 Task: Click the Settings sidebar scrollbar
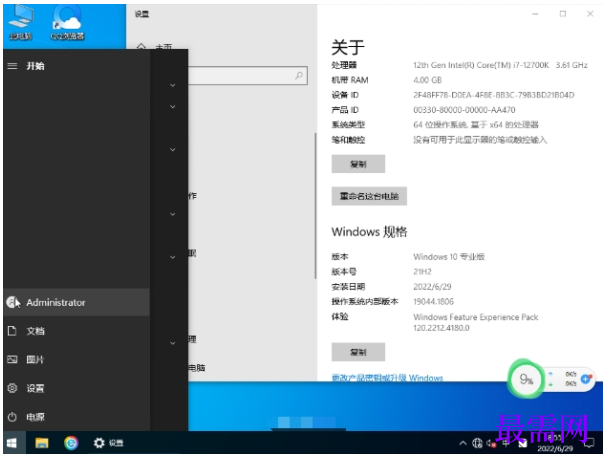click(316, 205)
